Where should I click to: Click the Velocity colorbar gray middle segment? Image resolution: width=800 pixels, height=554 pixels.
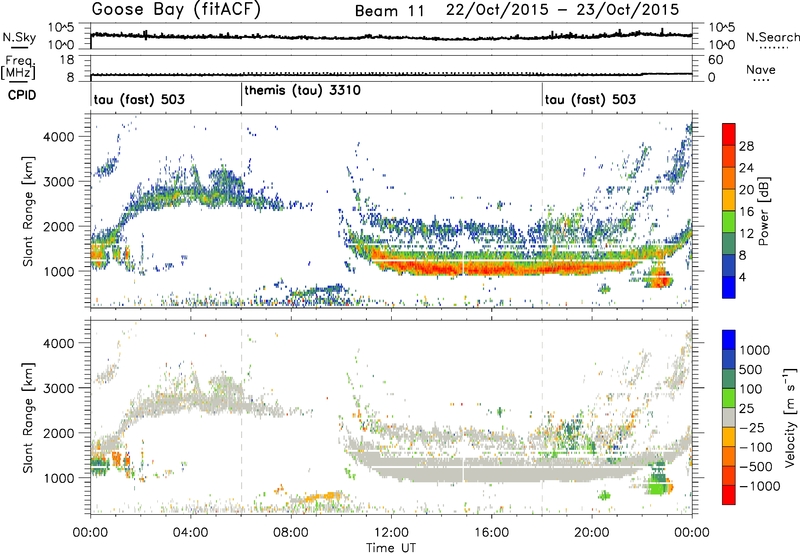729,418
